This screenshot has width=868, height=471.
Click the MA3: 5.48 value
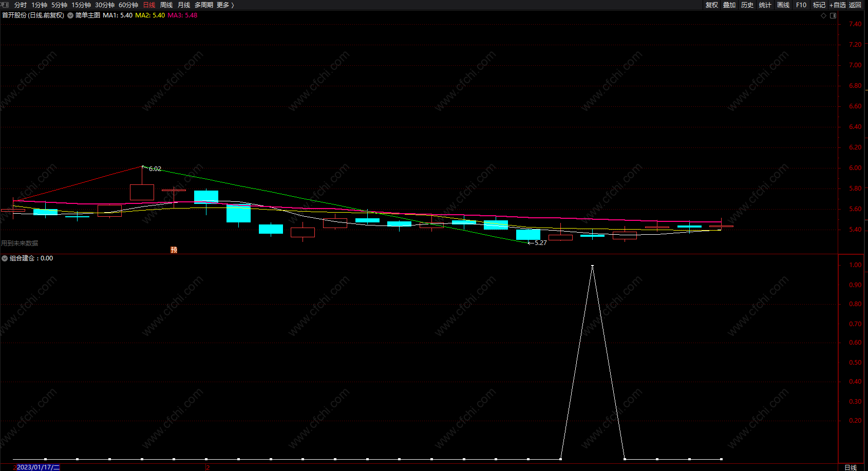coord(182,15)
